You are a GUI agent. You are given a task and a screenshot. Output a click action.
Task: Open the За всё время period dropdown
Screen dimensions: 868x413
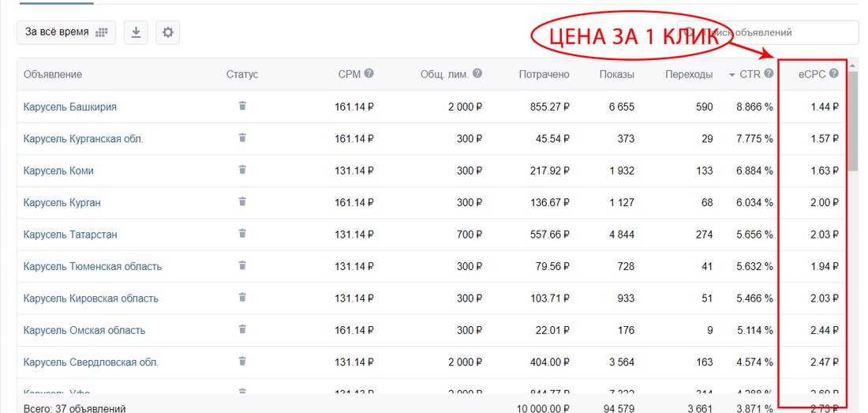66,32
